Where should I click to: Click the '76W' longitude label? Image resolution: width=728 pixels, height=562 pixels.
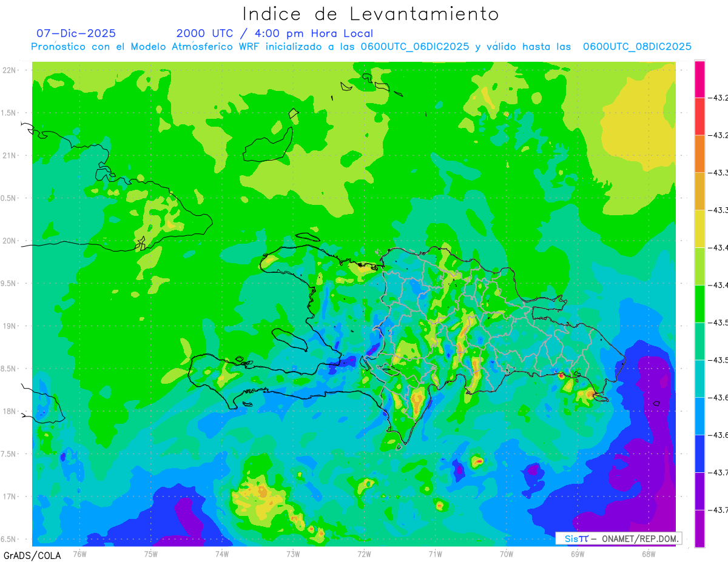tap(79, 554)
